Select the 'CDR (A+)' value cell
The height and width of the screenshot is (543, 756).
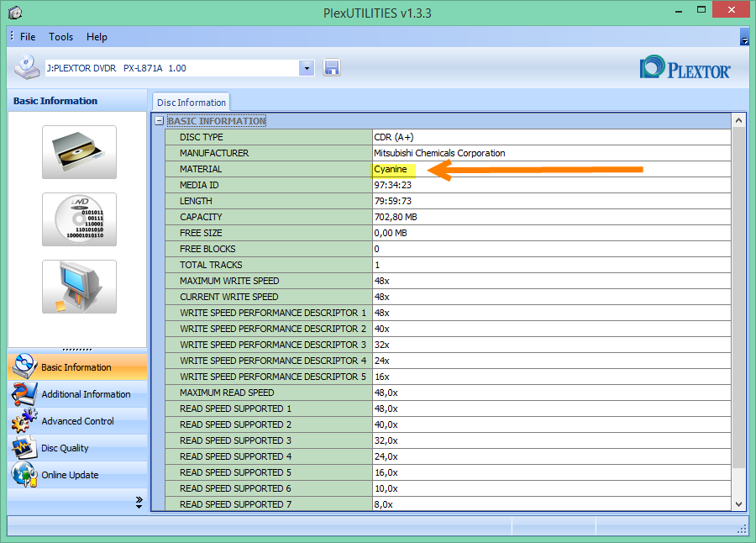pyautogui.click(x=552, y=137)
